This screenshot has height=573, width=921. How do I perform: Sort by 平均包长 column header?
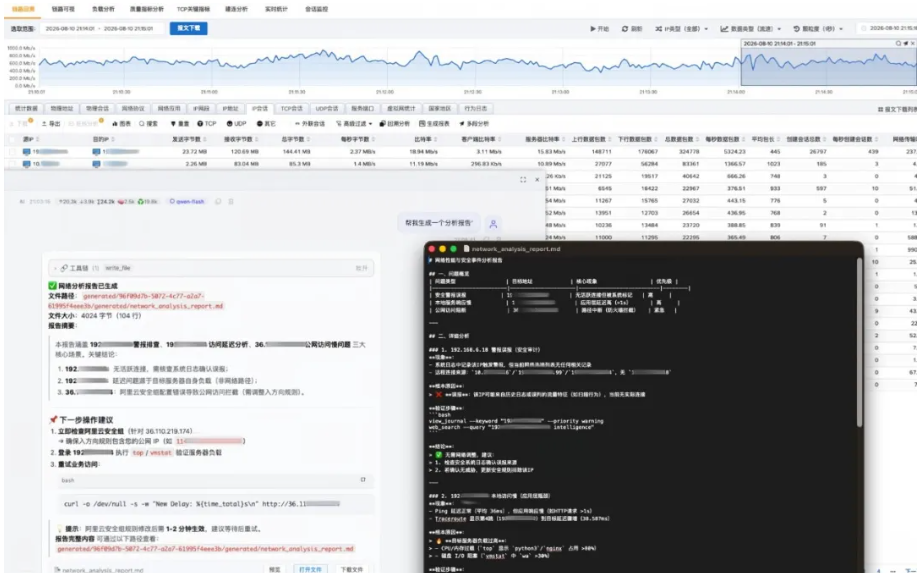[765, 140]
